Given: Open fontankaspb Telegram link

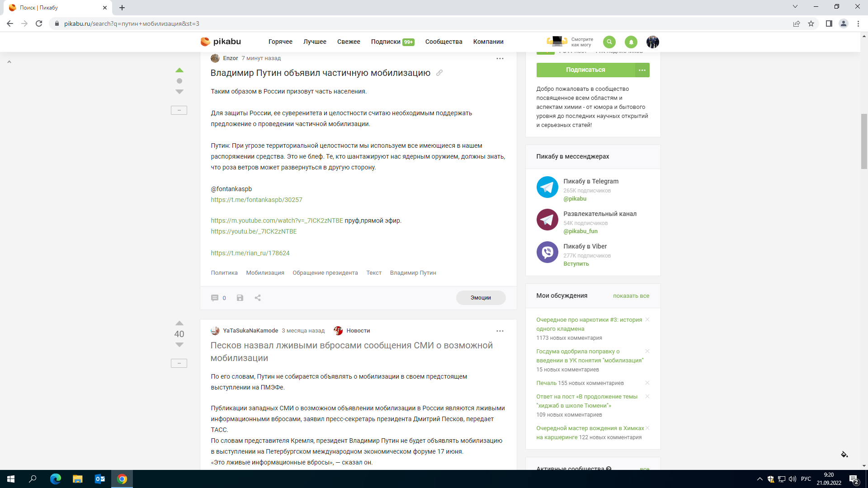Looking at the screenshot, I should pos(256,200).
